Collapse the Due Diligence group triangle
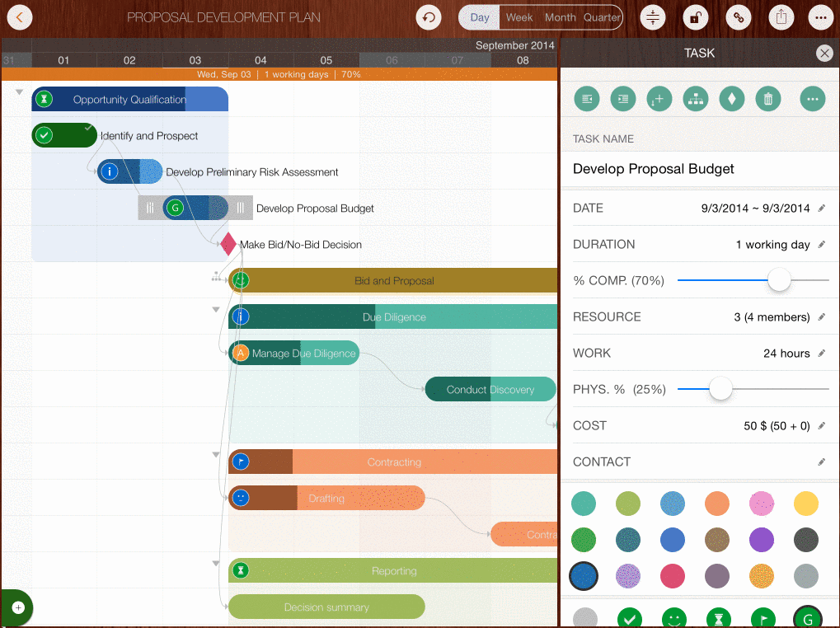 [x=216, y=310]
